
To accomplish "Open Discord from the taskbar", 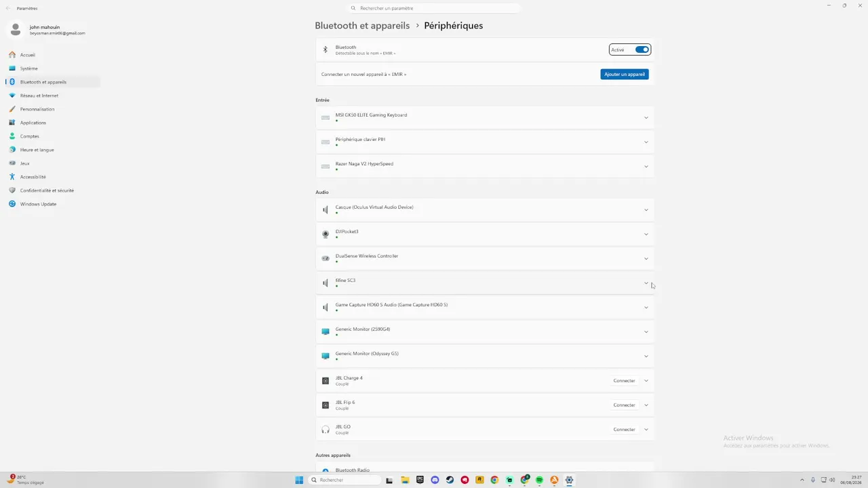I will pyautogui.click(x=435, y=480).
